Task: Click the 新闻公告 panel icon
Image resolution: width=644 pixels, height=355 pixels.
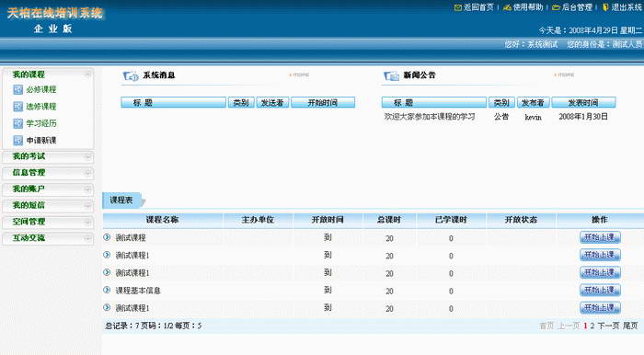Action: click(391, 76)
